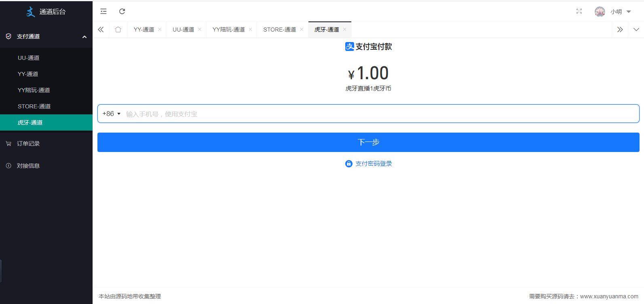Click 本站由源码地带收集整理 footer text
Screen dimensions: 644x304
point(130,296)
